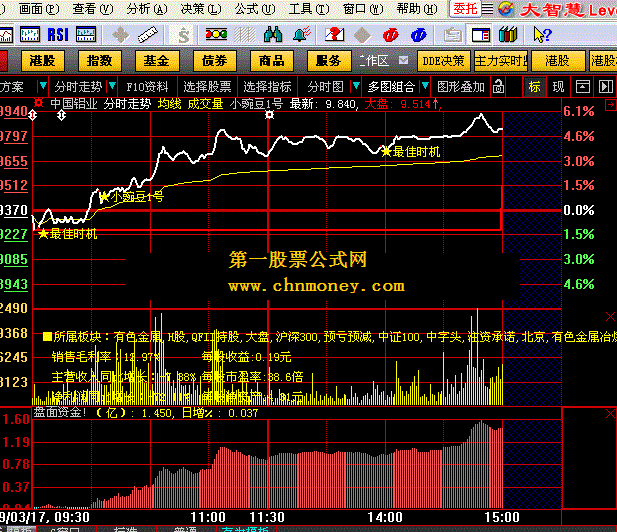Expand the 工作区 dropdown arrow
The height and width of the screenshot is (532, 617).
pyautogui.click(x=404, y=60)
